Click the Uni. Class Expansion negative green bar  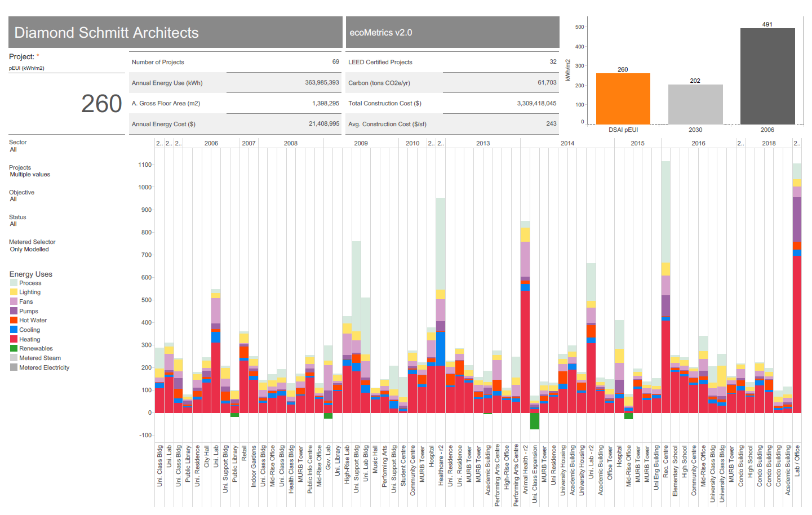point(535,421)
